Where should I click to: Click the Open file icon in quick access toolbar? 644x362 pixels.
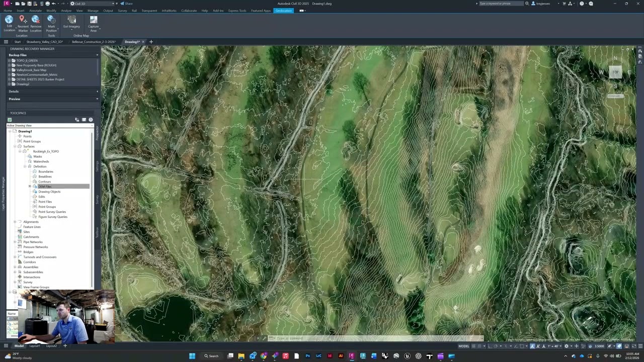pyautogui.click(x=23, y=4)
